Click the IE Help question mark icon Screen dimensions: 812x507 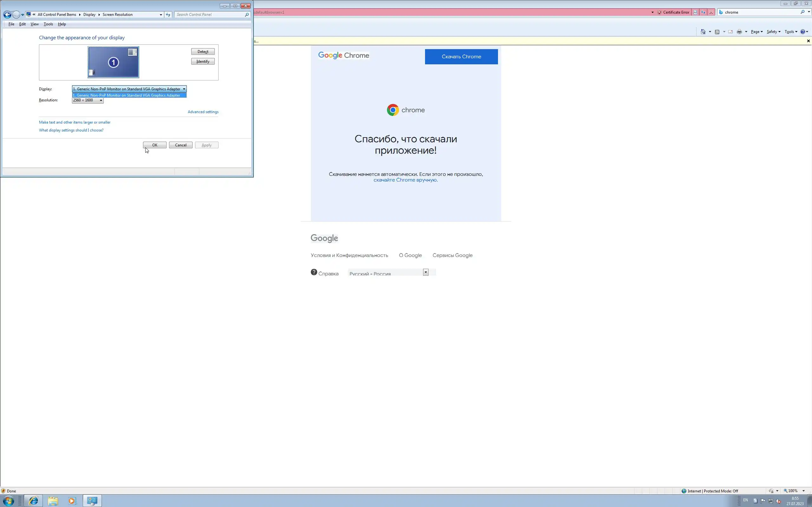coord(802,32)
